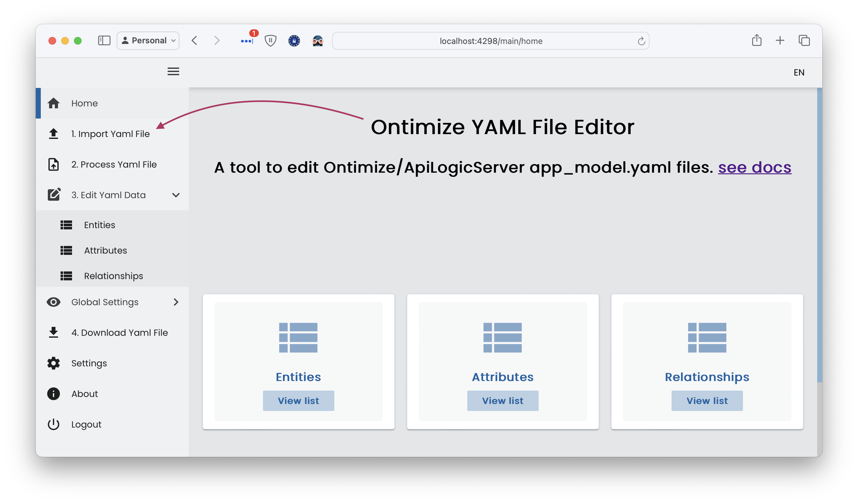Click Logout in the sidebar

point(113,424)
